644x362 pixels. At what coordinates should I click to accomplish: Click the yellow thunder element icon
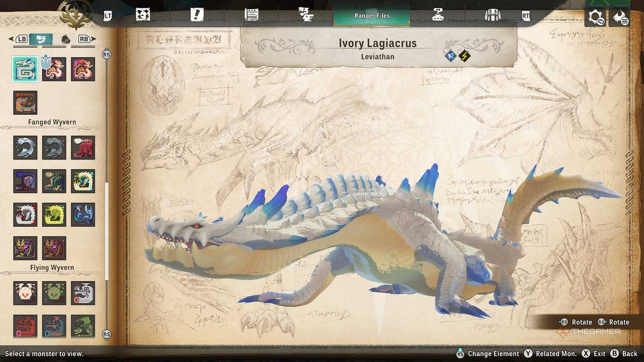pos(464,56)
